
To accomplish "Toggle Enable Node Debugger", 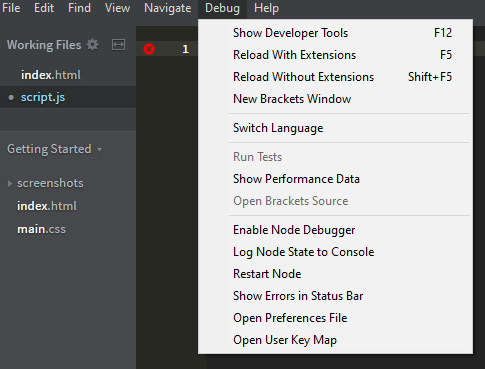I will (335, 230).
